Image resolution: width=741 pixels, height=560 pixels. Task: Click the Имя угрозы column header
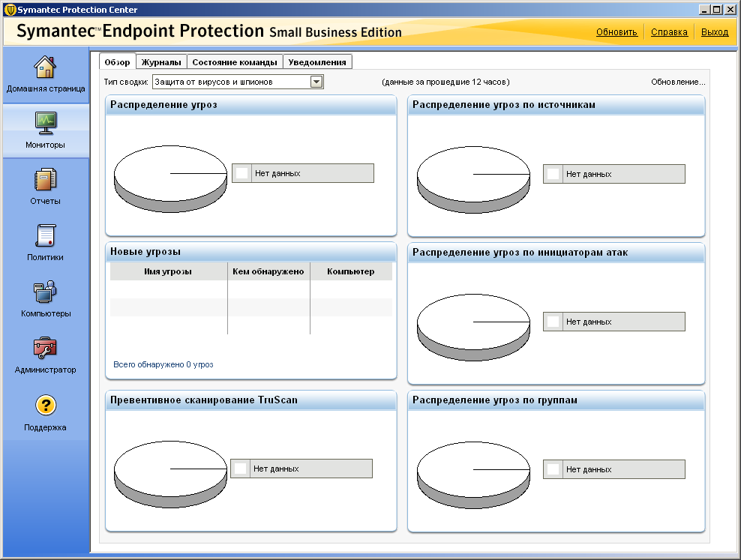click(x=168, y=271)
